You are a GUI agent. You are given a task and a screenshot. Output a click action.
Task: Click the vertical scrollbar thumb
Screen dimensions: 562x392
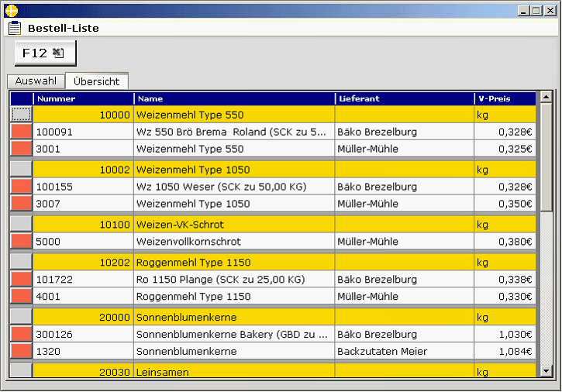546,157
